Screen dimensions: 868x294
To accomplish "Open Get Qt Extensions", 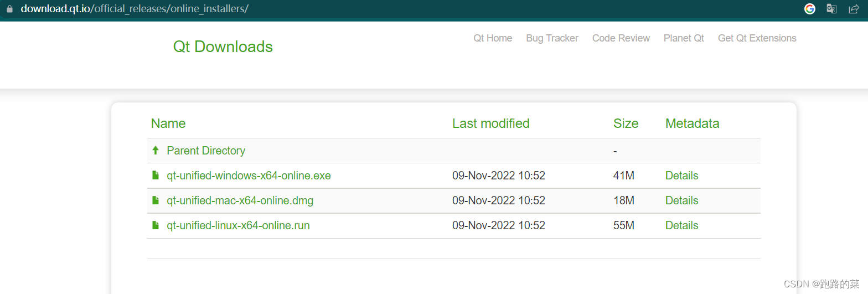I will point(757,38).
